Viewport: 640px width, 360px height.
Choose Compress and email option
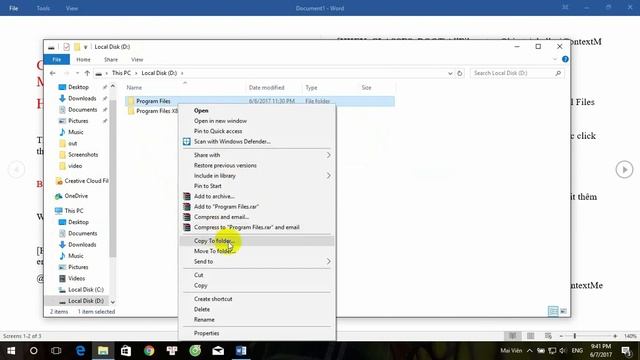click(x=257, y=217)
